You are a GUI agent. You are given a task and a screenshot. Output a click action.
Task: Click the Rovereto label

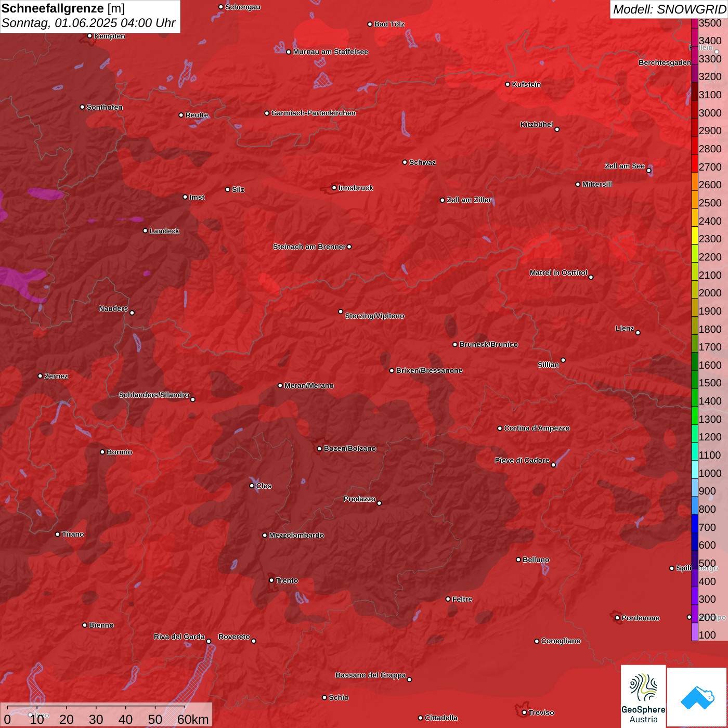tap(235, 636)
